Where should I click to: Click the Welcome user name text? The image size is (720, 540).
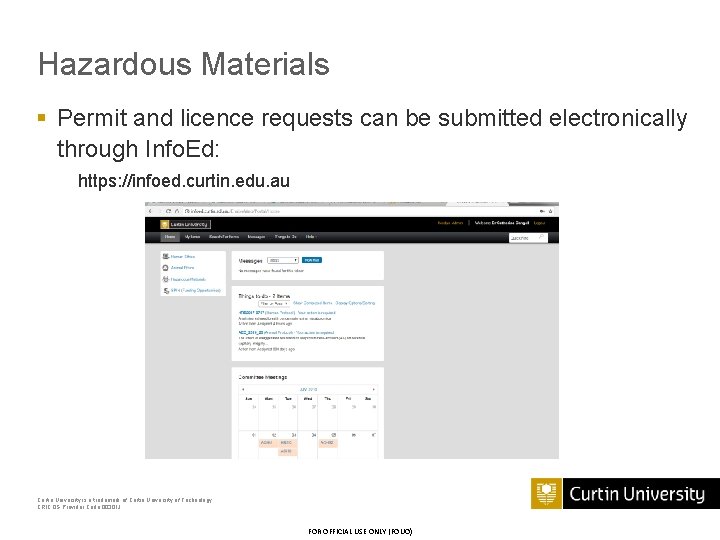(501, 223)
